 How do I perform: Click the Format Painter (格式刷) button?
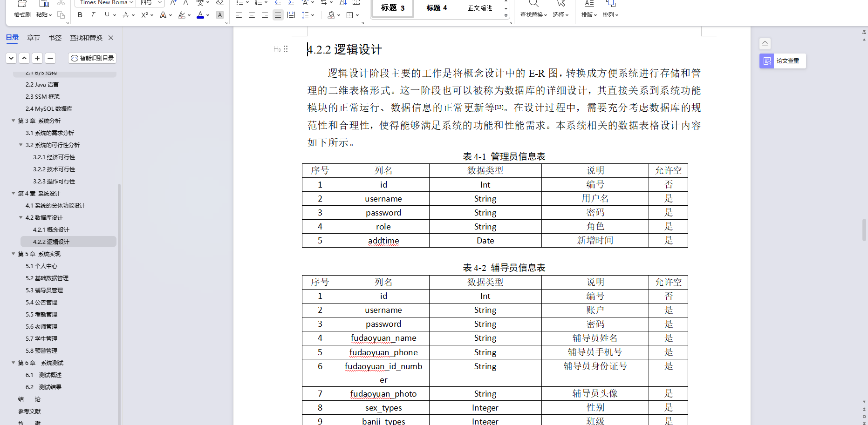point(22,9)
